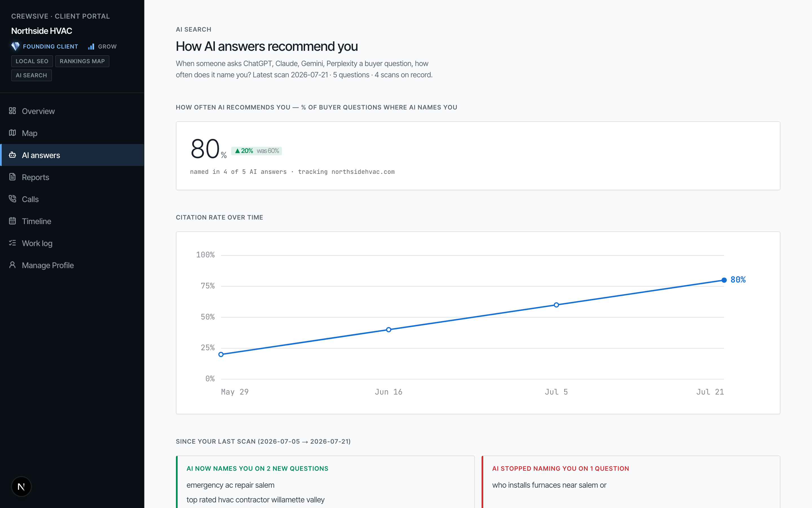This screenshot has width=812, height=508.
Task: Click the Map icon in the sidebar
Action: coord(12,133)
